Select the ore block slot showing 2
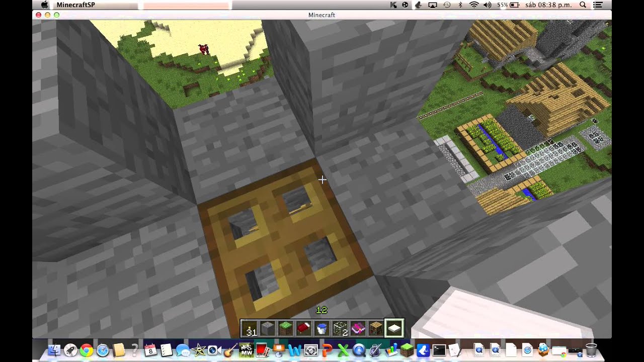644x362 pixels. point(340,328)
